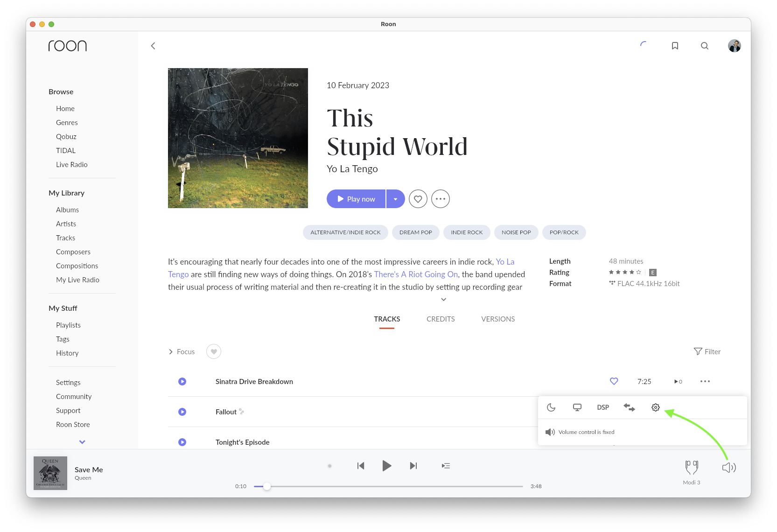Select the ALTERNATIVE/INDIE ROCK genre tag
The image size is (777, 532).
click(x=345, y=232)
